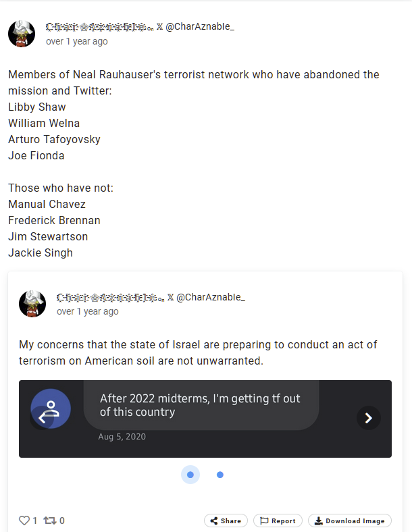Open the @CharAznable_ handle on the top post
Image resolution: width=412 pixels, height=532 pixels.
[x=200, y=27]
